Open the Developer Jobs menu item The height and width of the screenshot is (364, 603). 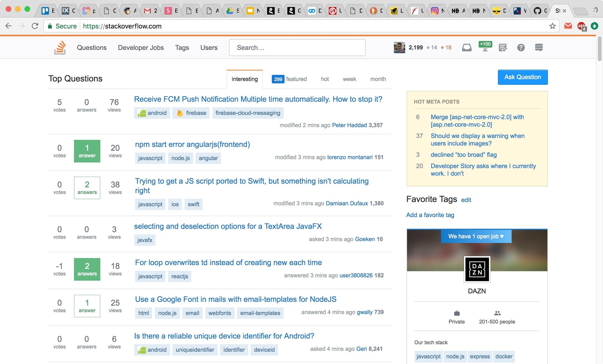tap(141, 48)
